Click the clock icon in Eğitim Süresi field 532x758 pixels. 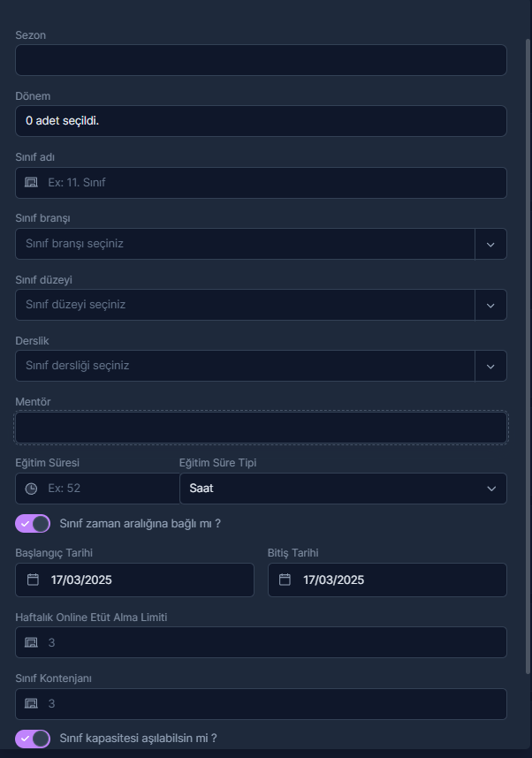tap(31, 489)
